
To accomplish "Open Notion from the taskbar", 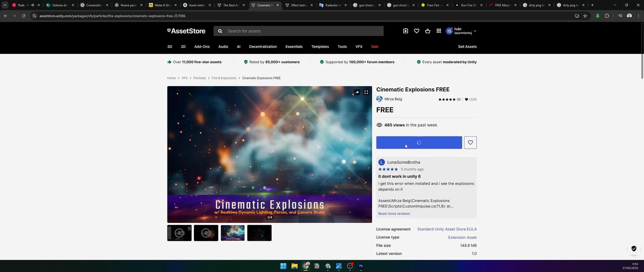I will [317, 266].
